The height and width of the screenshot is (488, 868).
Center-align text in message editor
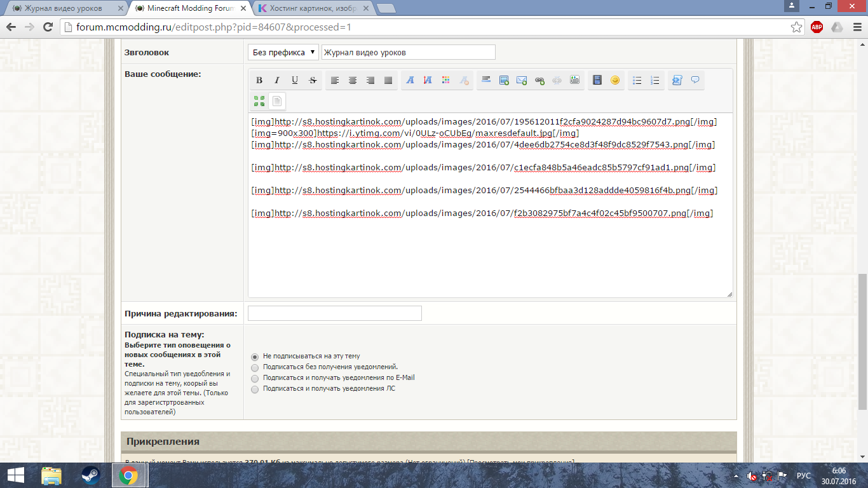(353, 80)
